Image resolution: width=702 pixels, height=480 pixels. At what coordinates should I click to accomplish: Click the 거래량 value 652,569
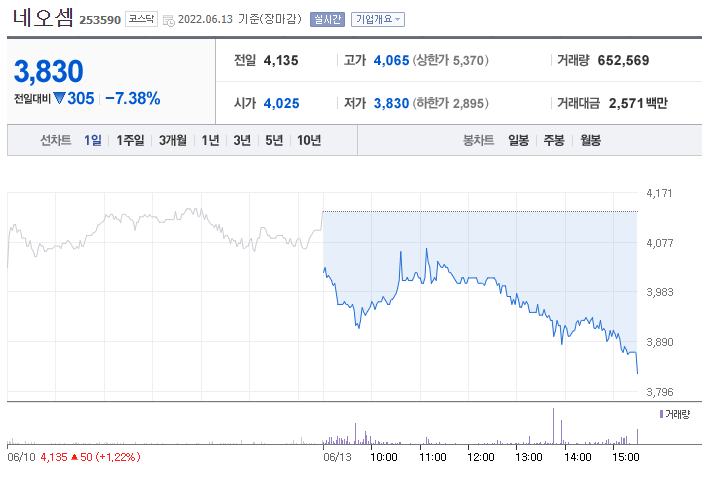click(x=623, y=60)
